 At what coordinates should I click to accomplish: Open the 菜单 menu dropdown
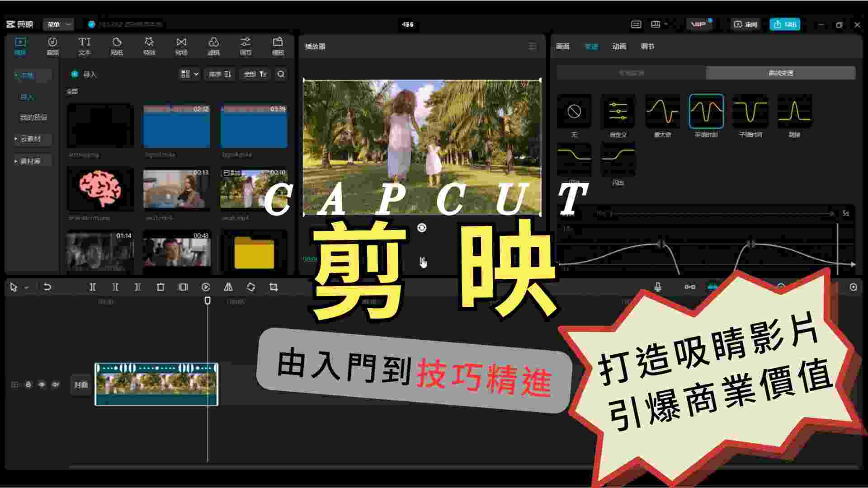tap(59, 24)
